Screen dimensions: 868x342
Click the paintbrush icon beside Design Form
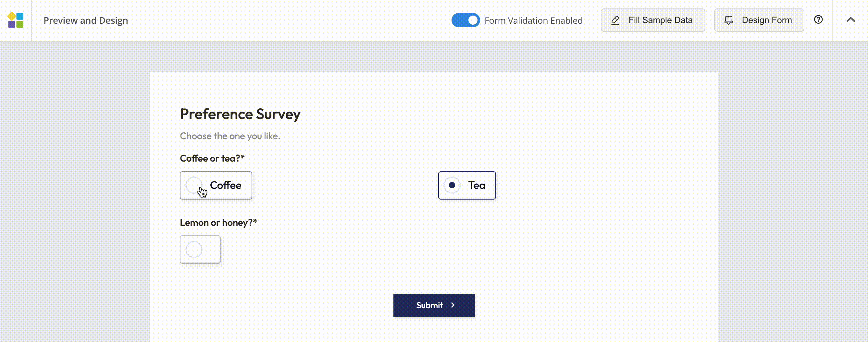point(728,20)
